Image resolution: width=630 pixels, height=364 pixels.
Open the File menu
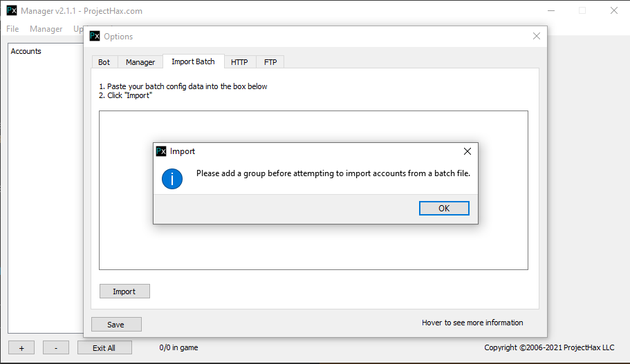(x=12, y=29)
